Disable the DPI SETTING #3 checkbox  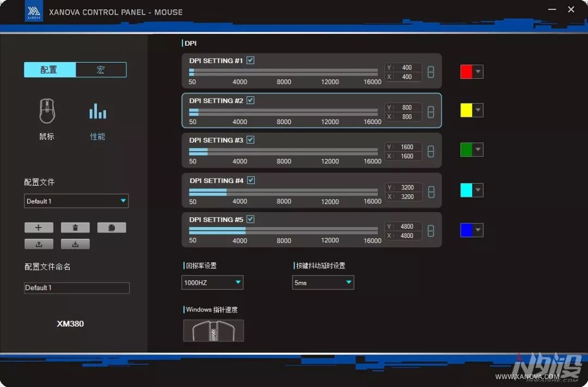tap(250, 140)
